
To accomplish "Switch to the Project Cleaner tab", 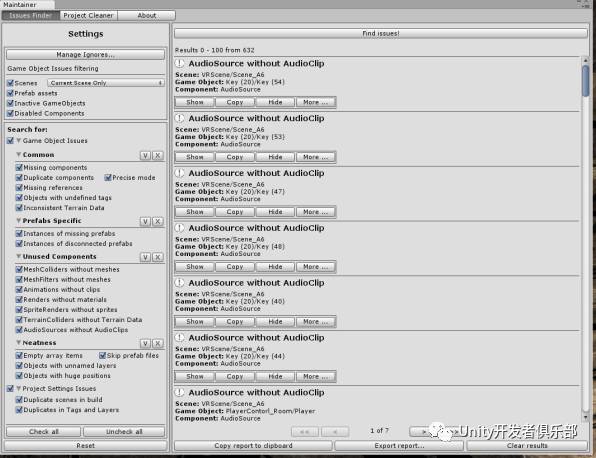I will tap(88, 15).
